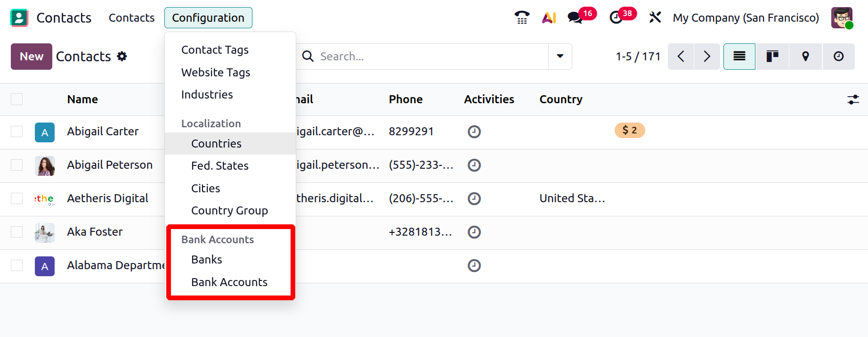Open the VoIP phone icon
The height and width of the screenshot is (337, 868).
pyautogui.click(x=522, y=18)
